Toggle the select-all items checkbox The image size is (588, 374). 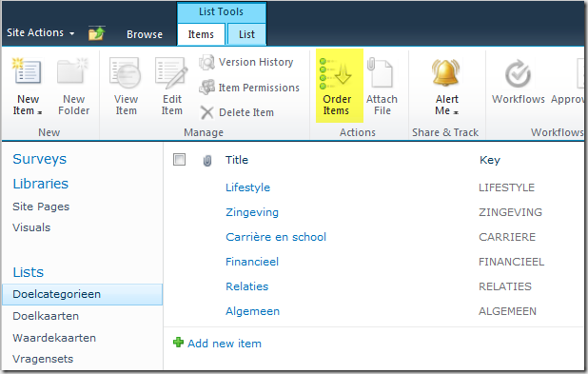179,160
